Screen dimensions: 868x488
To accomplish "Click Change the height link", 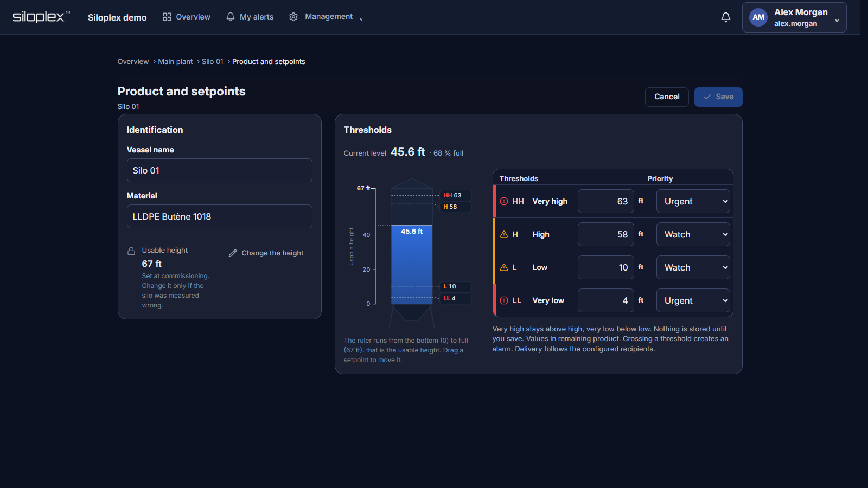I will (266, 253).
